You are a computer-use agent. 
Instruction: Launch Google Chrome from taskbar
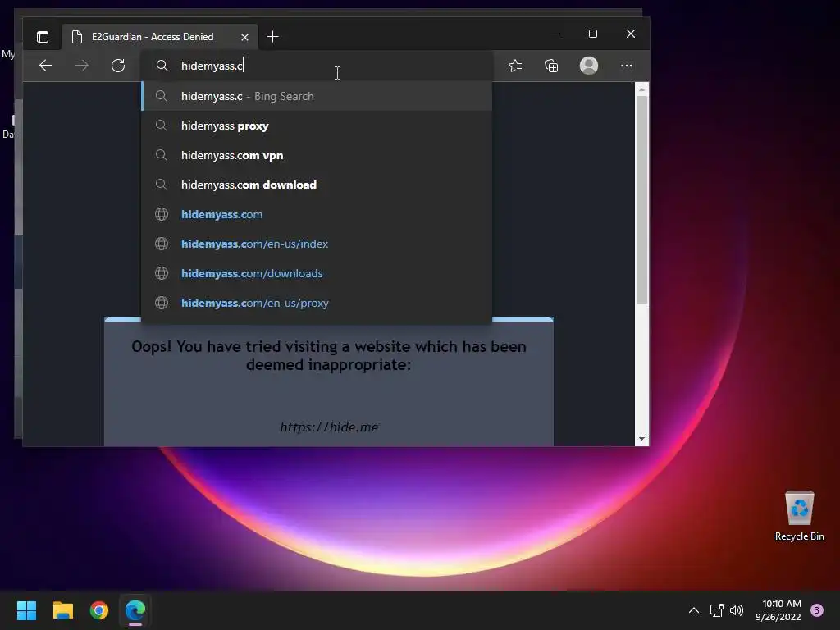coord(99,610)
